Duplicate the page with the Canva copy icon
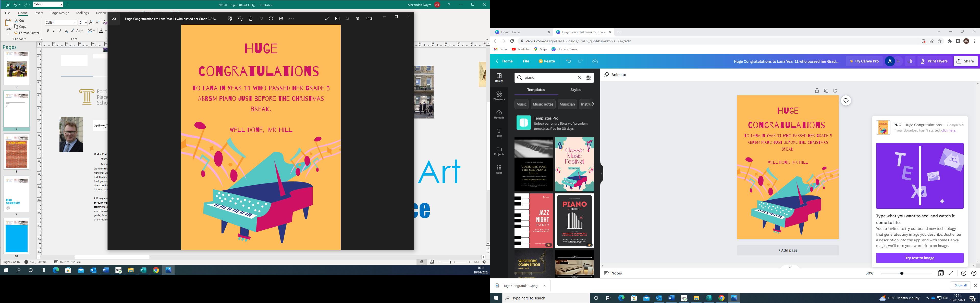Image resolution: width=980 pixels, height=303 pixels. coord(826,91)
